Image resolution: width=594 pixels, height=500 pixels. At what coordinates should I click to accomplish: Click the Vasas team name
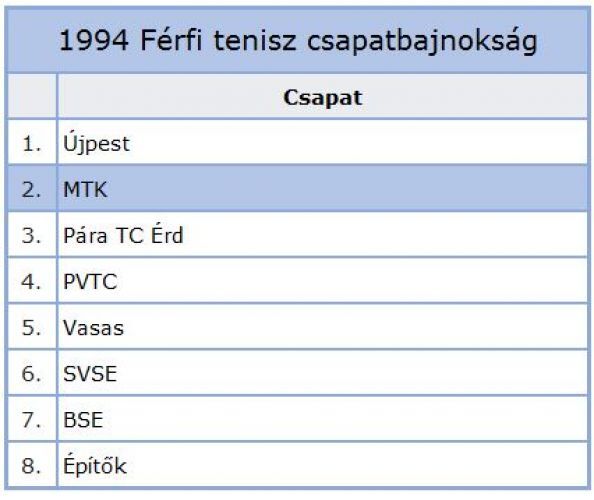(x=94, y=328)
